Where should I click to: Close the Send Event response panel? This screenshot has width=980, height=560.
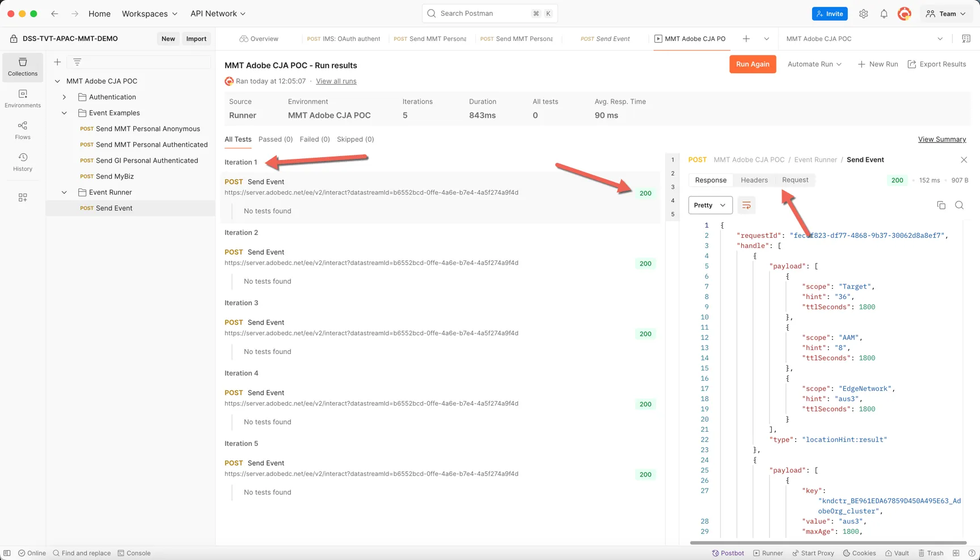coord(964,160)
